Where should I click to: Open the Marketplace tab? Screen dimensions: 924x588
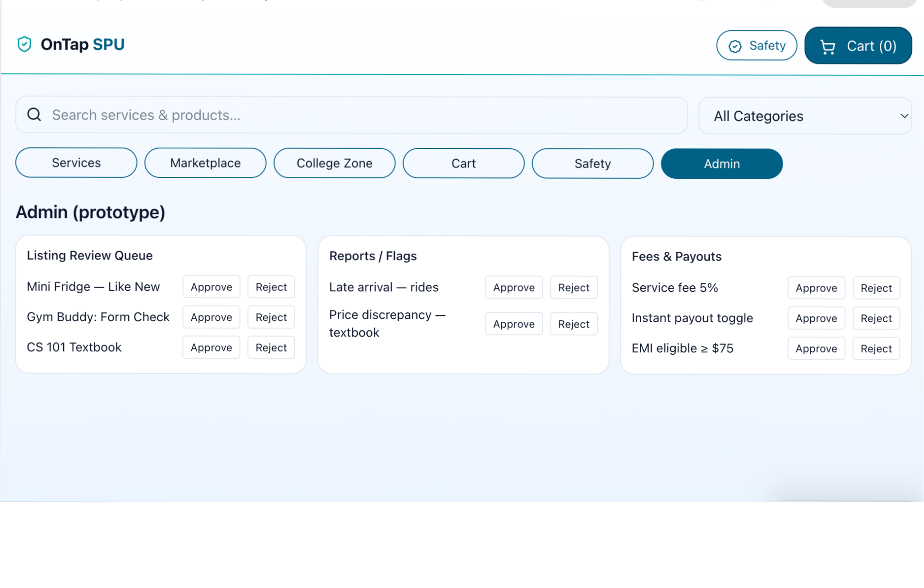[x=205, y=163]
